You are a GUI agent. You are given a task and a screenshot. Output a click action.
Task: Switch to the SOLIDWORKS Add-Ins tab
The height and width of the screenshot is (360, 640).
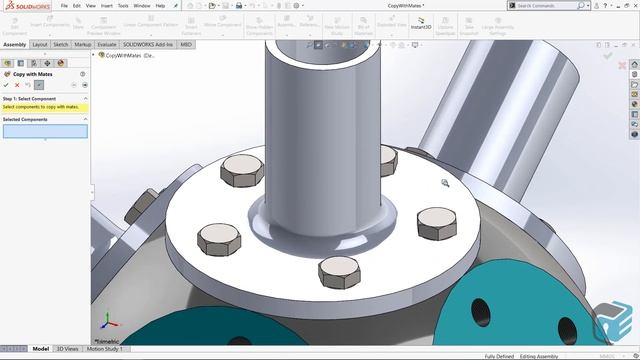click(148, 44)
